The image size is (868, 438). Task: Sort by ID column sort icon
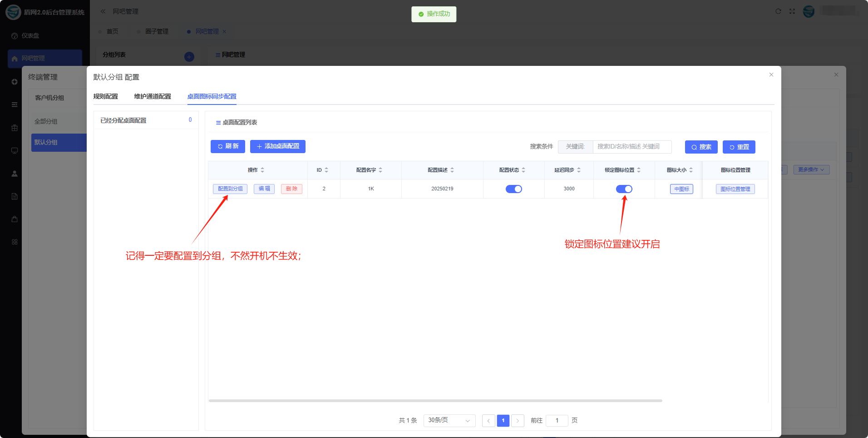point(326,170)
